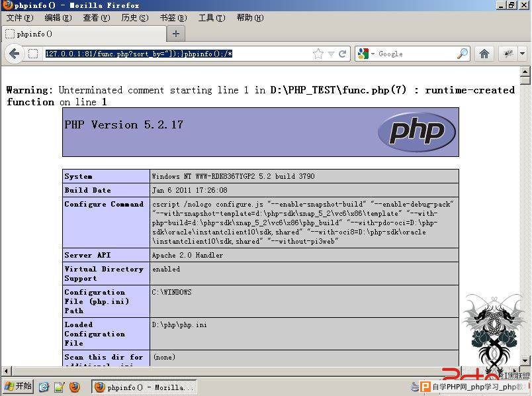Expand the add-on toolbar dropdown arrow

pyautogui.click(x=522, y=54)
